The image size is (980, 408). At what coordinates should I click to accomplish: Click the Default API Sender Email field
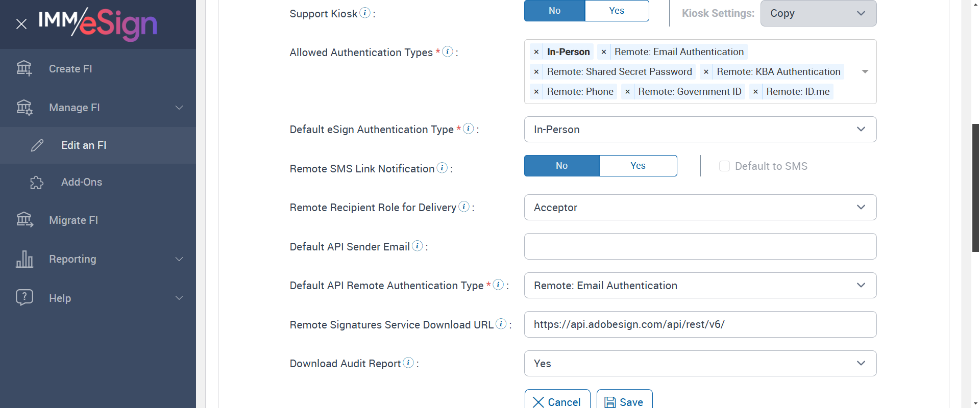coord(700,247)
